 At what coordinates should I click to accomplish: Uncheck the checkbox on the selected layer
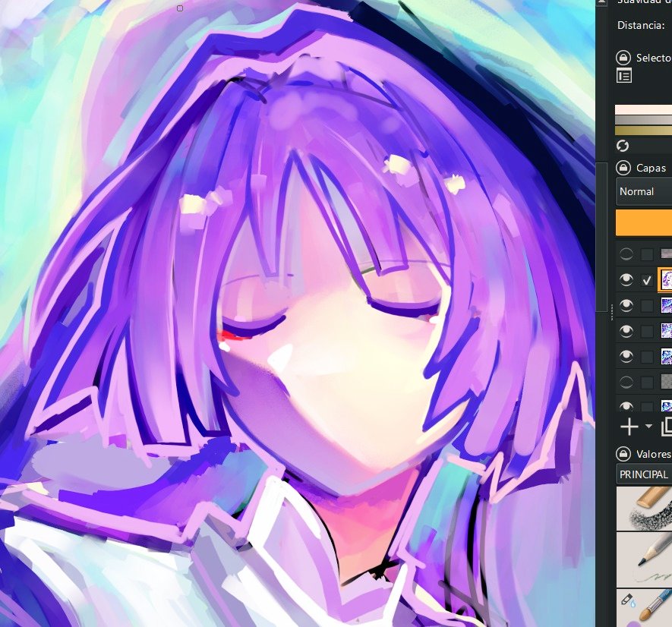[x=647, y=280]
